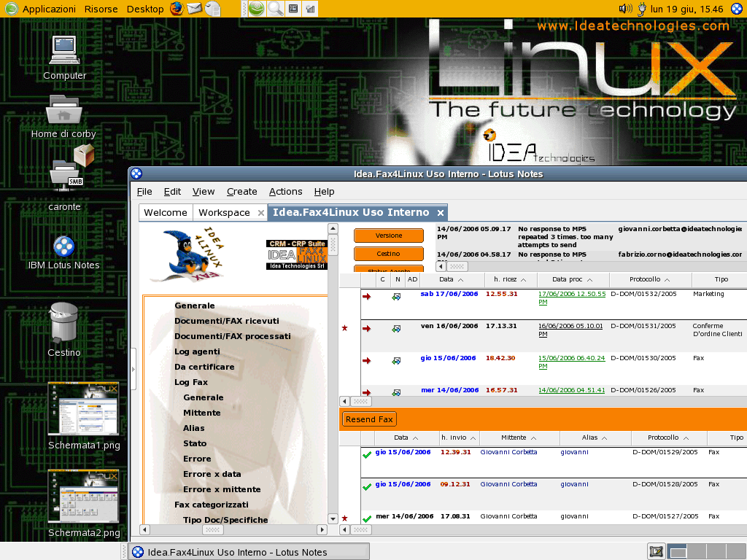Image resolution: width=747 pixels, height=560 pixels.
Task: Click the Versione button
Action: coord(388,236)
